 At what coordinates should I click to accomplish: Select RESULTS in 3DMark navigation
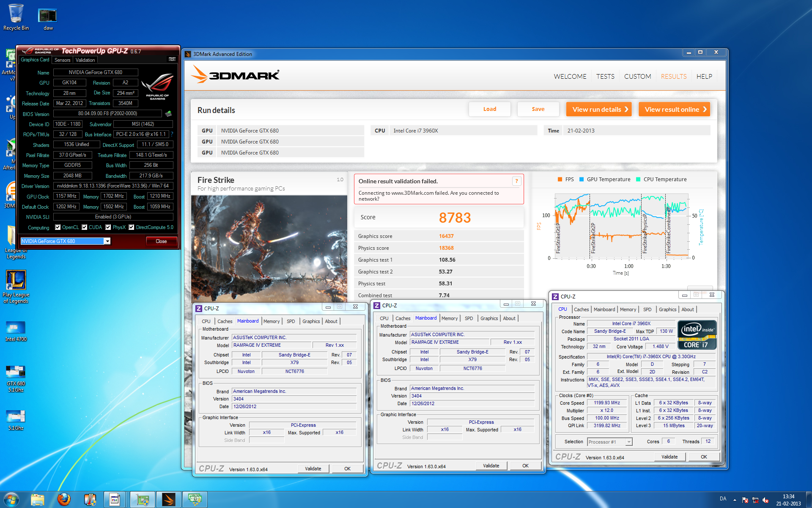(x=674, y=77)
